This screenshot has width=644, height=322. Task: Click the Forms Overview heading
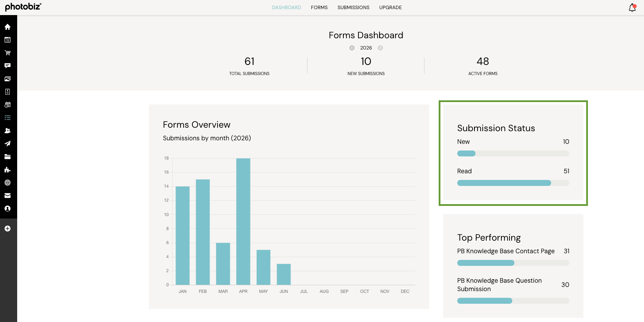(197, 125)
